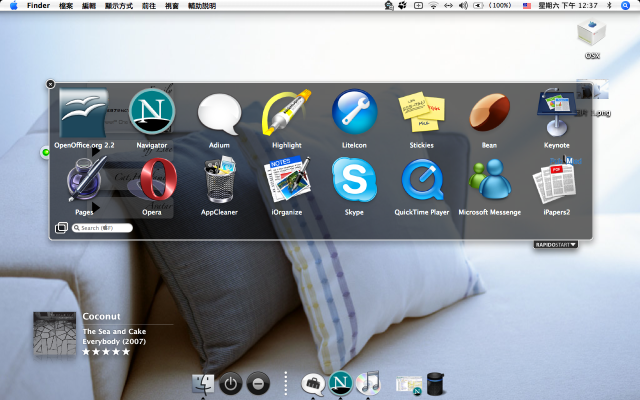This screenshot has height=400, width=640.
Task: Launch QuickTime Player
Action: (422, 180)
